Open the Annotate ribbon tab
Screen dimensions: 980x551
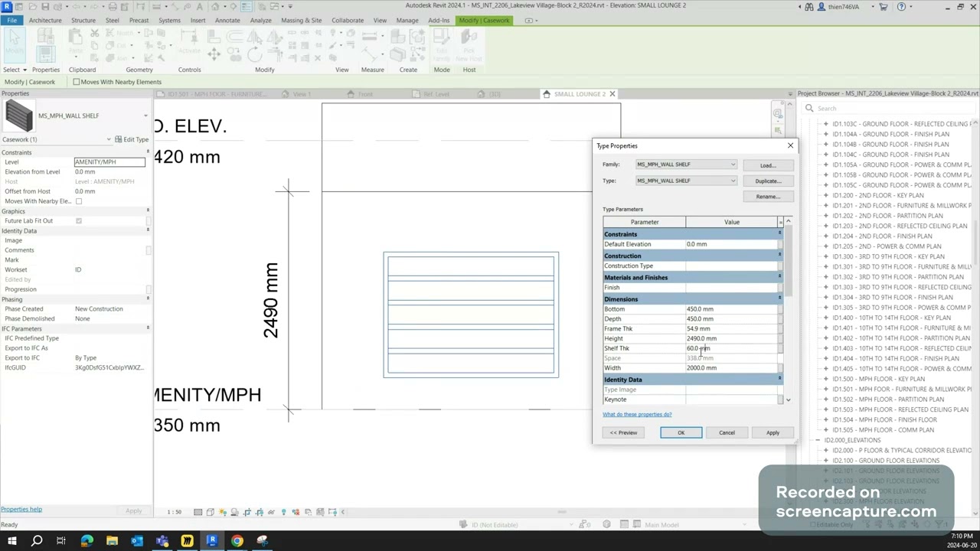pyautogui.click(x=227, y=20)
